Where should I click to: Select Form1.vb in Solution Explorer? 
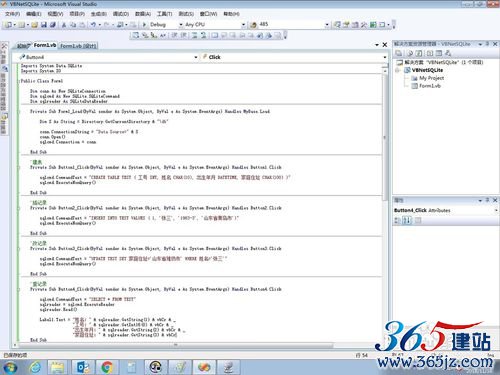pyautogui.click(x=430, y=86)
